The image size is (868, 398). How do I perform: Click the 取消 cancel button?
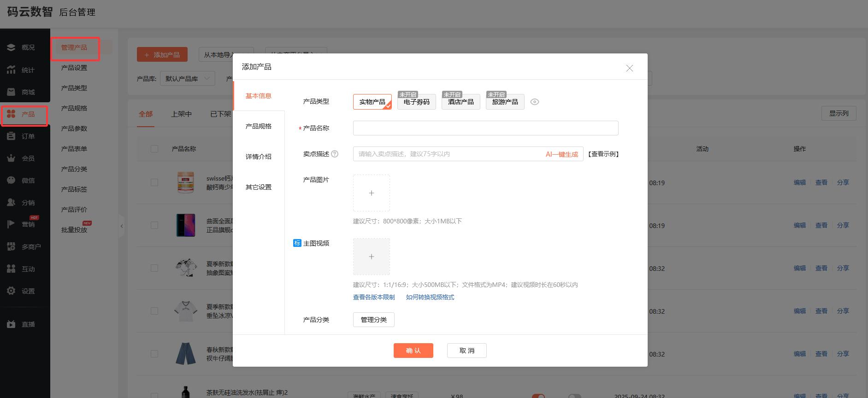point(467,351)
